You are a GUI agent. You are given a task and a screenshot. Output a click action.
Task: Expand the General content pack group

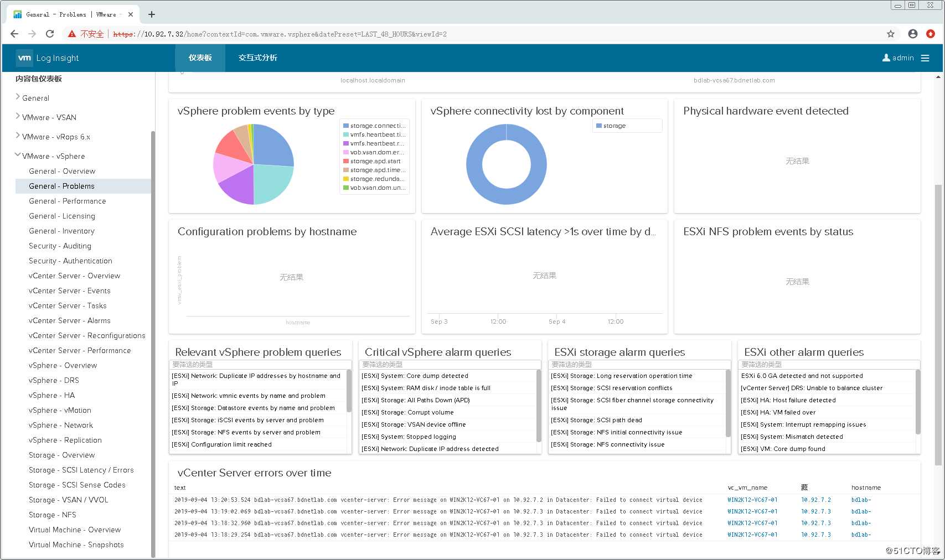coord(18,97)
